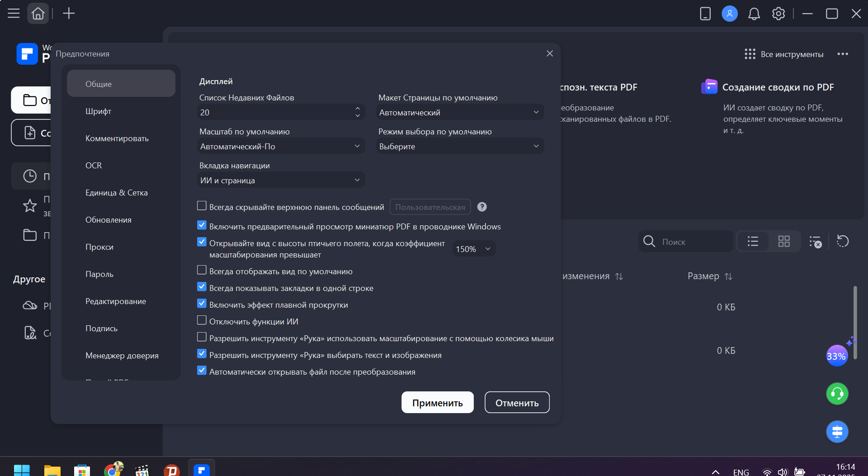Screen dimensions: 868x476
Task: Click the "Отменить" button
Action: 517,403
